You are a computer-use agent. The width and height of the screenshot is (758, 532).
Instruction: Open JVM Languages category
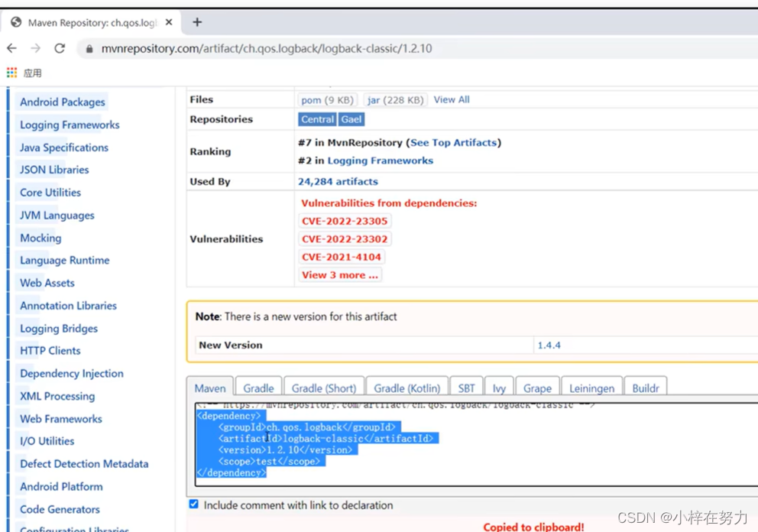57,216
